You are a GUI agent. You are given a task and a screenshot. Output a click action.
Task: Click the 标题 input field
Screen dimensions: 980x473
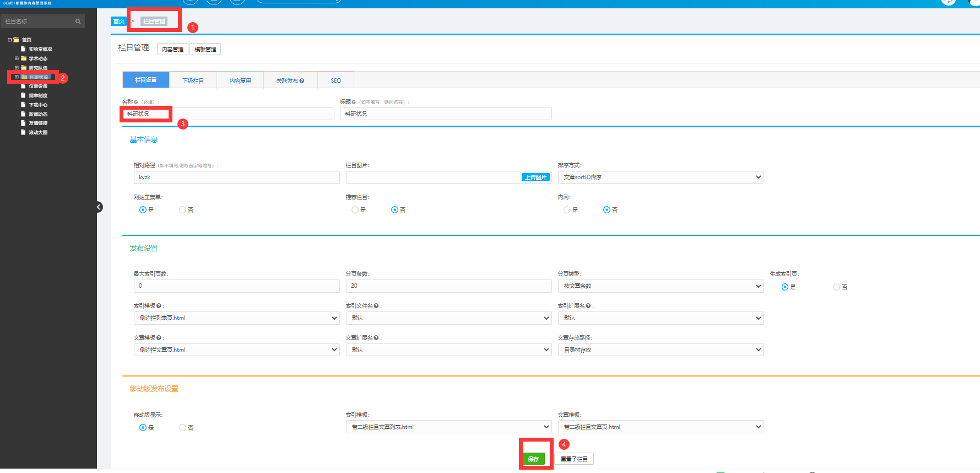click(446, 114)
